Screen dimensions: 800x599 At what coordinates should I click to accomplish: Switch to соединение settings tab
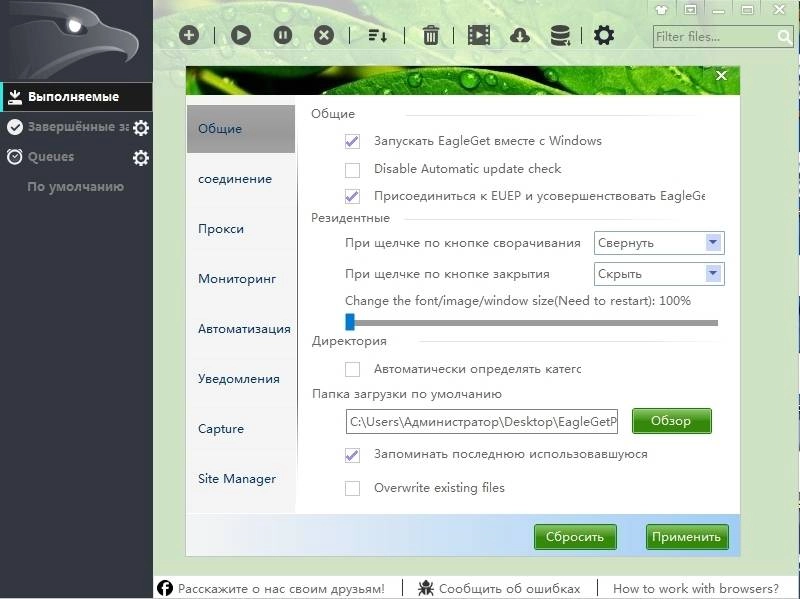pos(235,179)
